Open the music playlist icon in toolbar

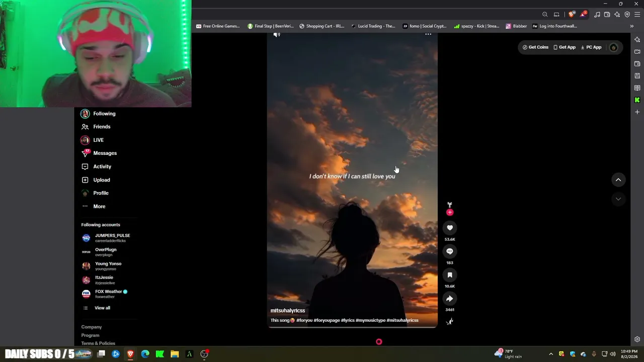tap(597, 15)
